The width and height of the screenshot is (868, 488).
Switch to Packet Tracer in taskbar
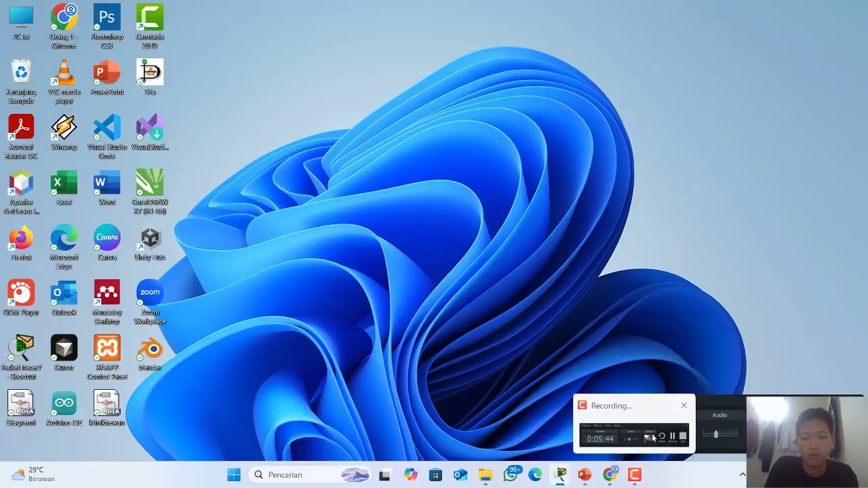[561, 474]
